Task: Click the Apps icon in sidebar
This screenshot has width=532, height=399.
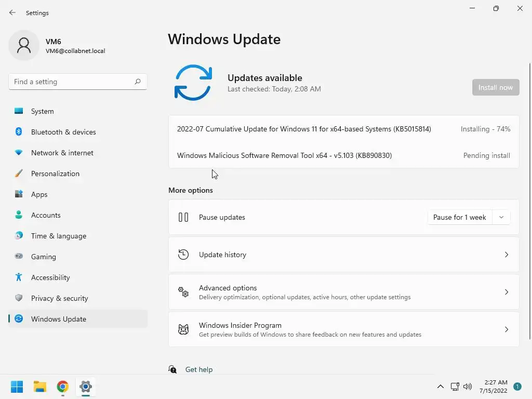Action: 19,194
